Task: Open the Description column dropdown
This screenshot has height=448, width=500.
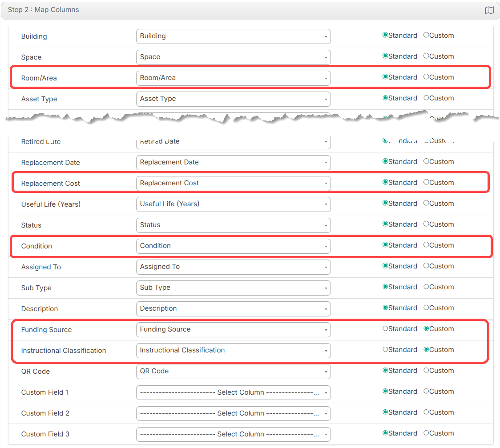Action: tap(233, 309)
